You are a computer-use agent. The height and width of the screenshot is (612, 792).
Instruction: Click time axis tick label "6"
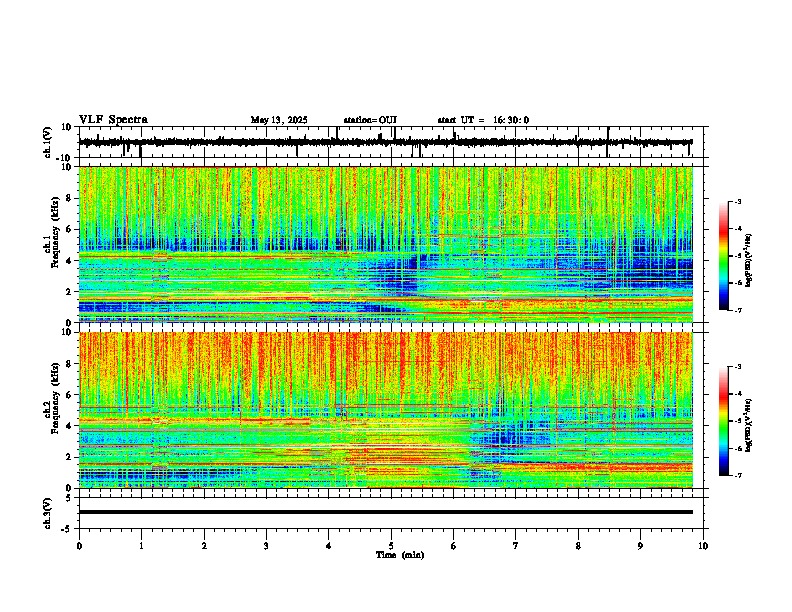(x=454, y=546)
